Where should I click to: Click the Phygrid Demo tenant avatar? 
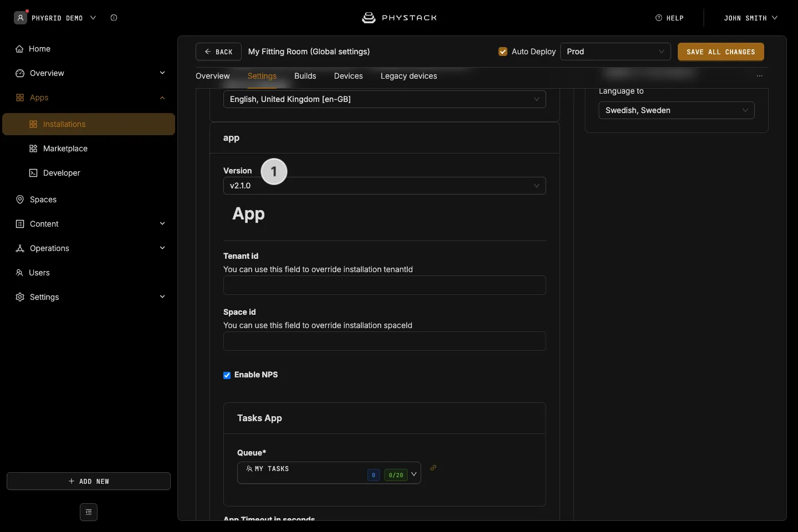(x=21, y=18)
